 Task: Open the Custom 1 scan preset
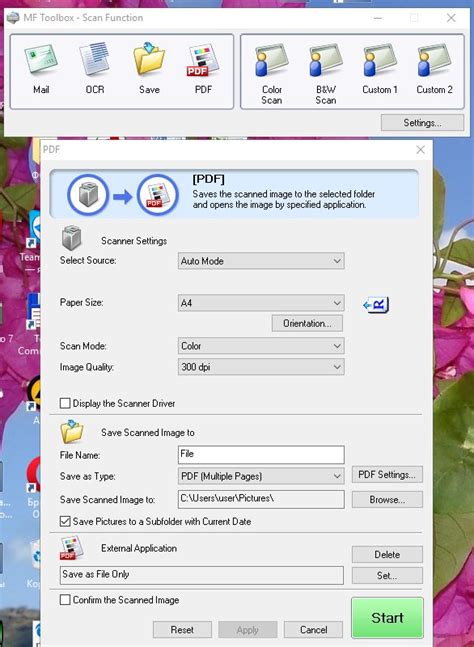click(380, 69)
